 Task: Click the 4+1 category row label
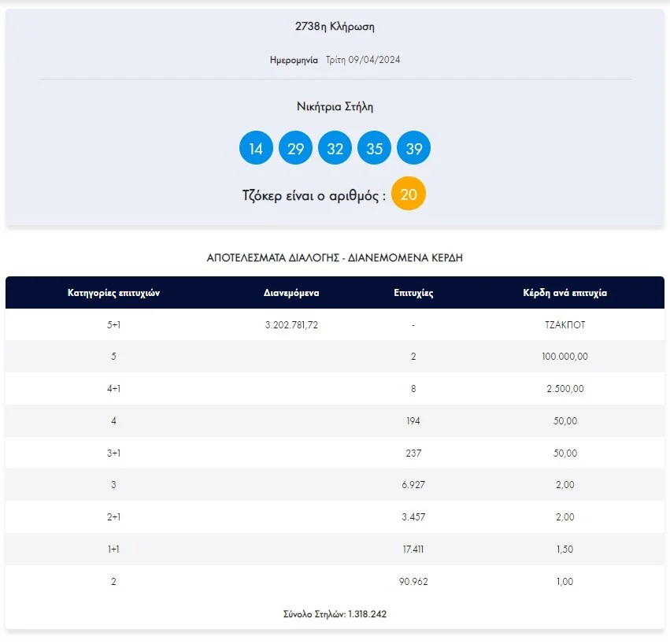coord(113,389)
